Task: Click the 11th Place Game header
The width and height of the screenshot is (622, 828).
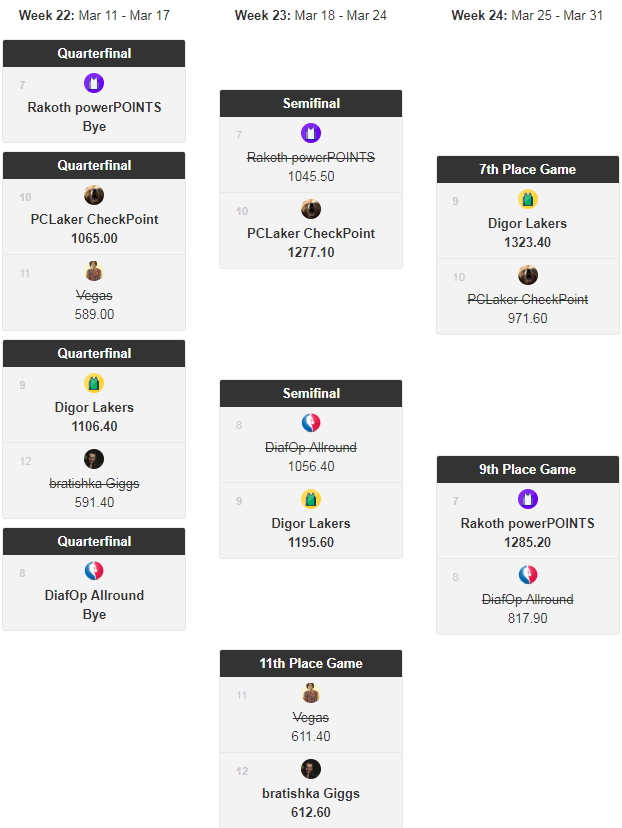Action: coord(311,663)
